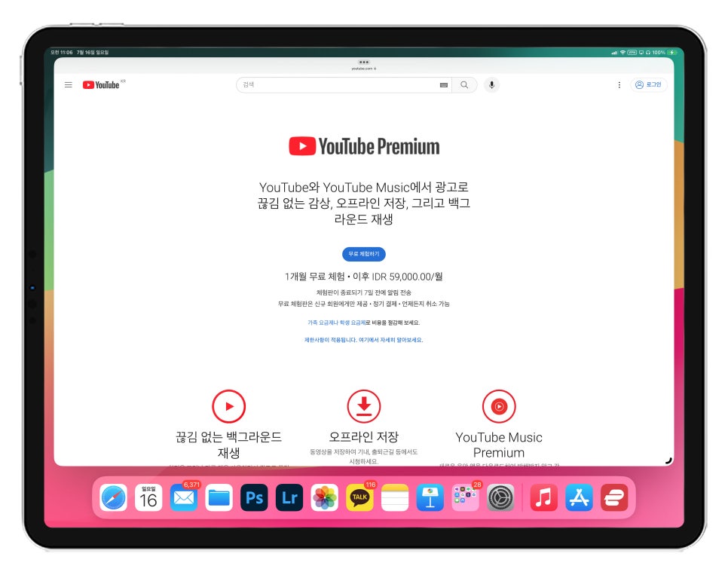The width and height of the screenshot is (728, 575).
Task: Tap the youtube.com address bar text
Action: click(363, 69)
